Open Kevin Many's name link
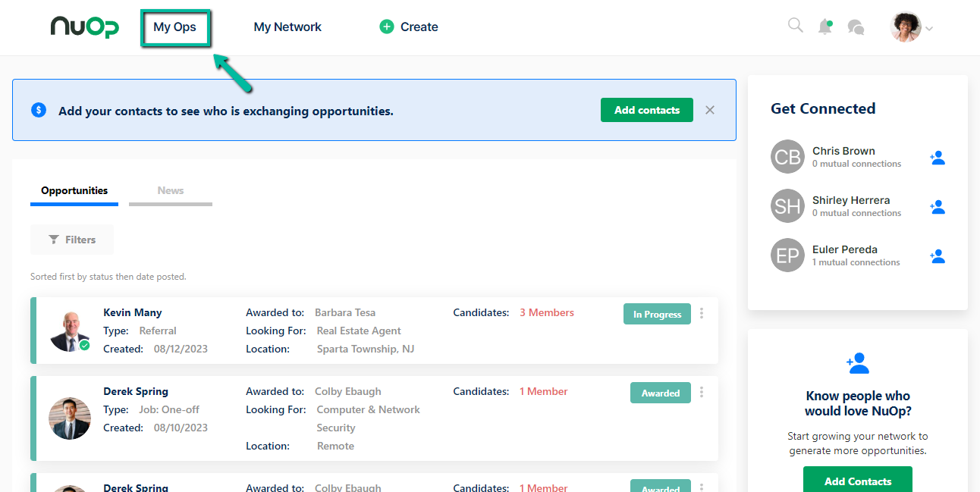980x492 pixels. coord(133,312)
